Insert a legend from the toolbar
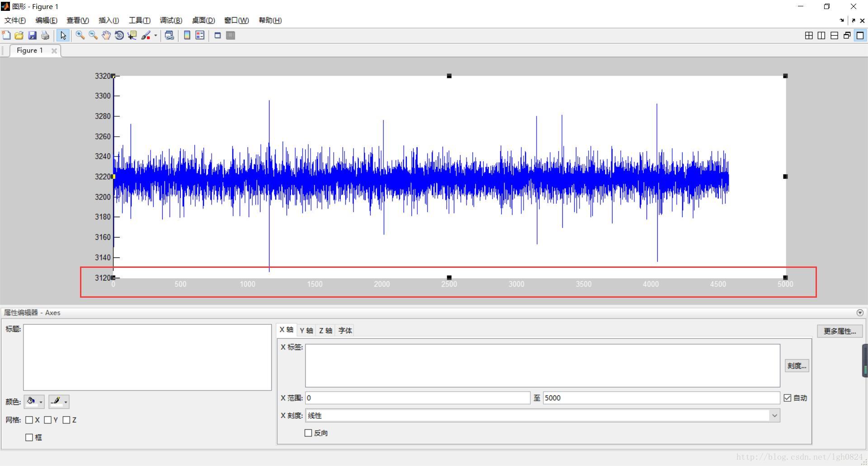Screen dimensions: 868x466 (x=200, y=35)
